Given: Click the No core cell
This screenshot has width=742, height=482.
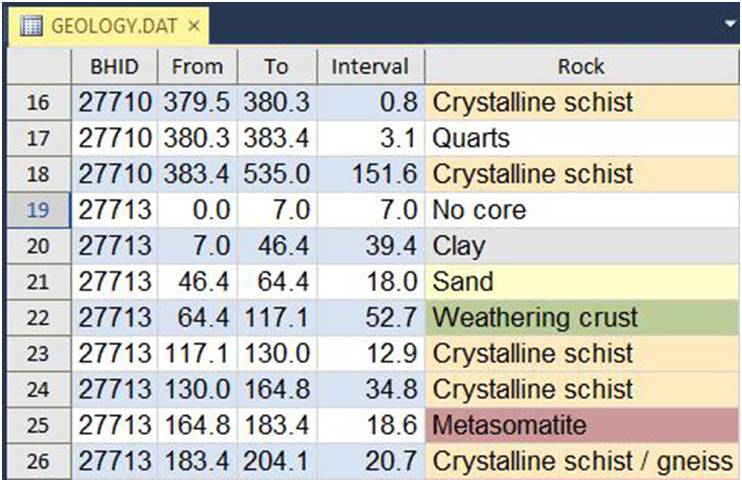Looking at the screenshot, I should tap(582, 210).
